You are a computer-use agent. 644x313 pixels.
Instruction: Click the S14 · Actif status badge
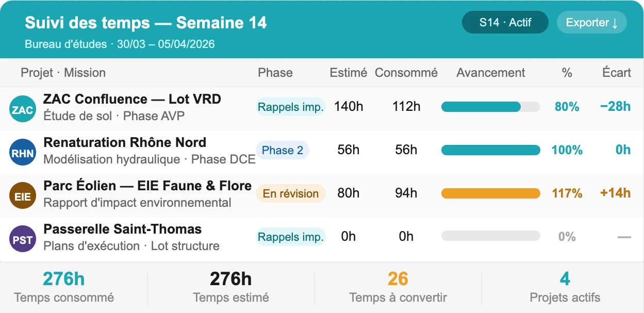point(505,23)
